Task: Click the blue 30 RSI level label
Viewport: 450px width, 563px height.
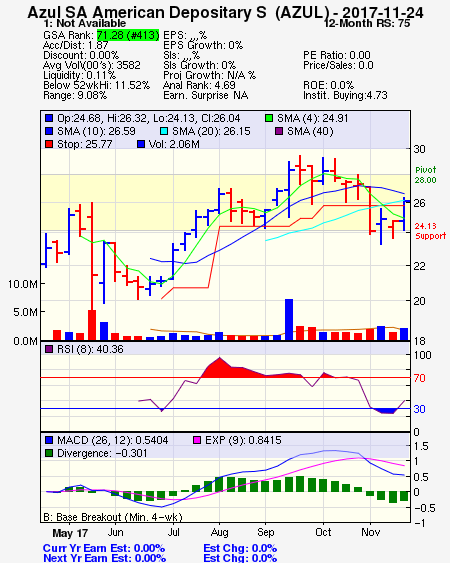Action: pyautogui.click(x=419, y=409)
